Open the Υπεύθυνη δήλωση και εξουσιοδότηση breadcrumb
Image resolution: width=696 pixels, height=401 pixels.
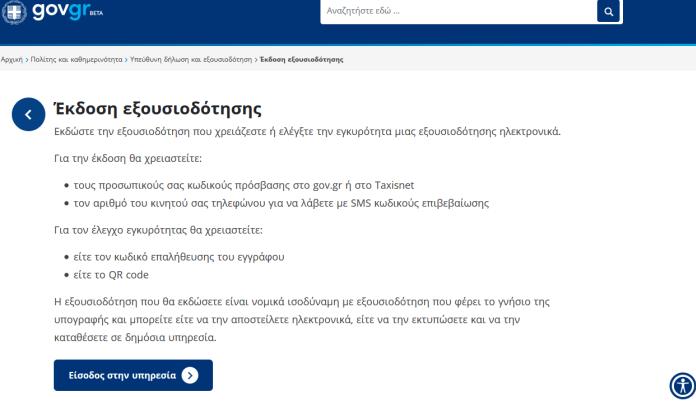point(190,59)
